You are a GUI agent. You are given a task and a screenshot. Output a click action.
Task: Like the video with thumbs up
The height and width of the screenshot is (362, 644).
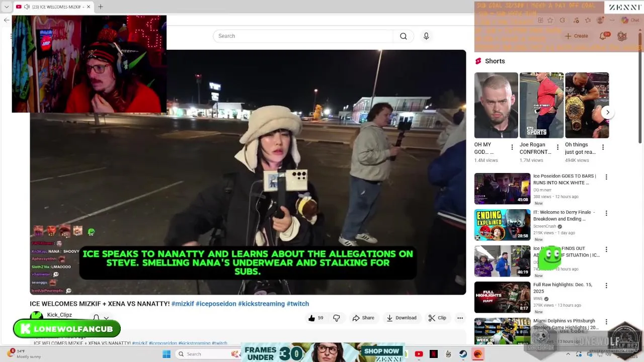316,318
